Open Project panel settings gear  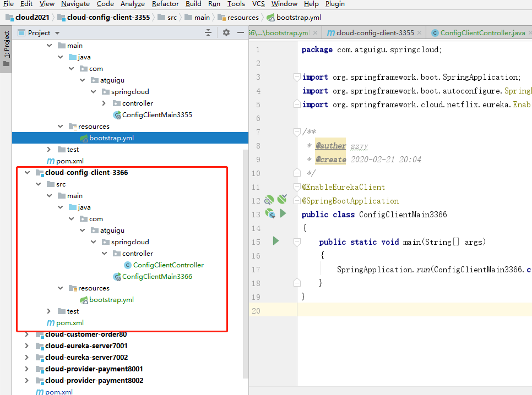click(226, 32)
